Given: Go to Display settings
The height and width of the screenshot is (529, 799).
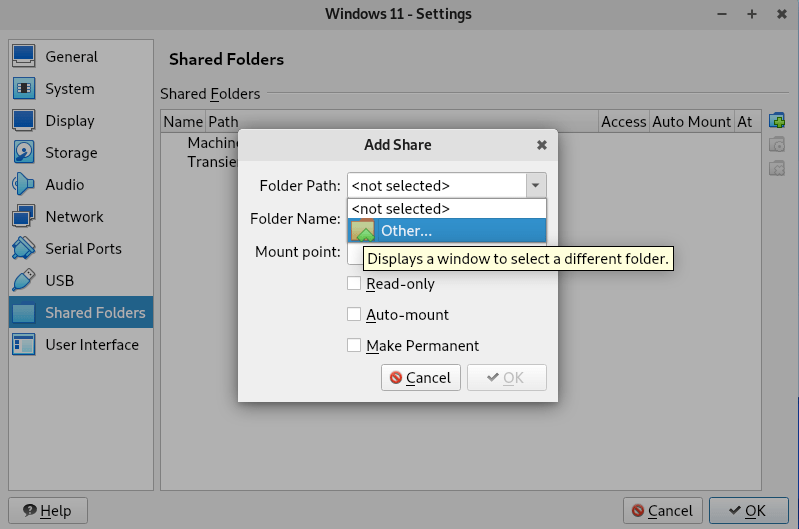Looking at the screenshot, I should click(x=81, y=121).
